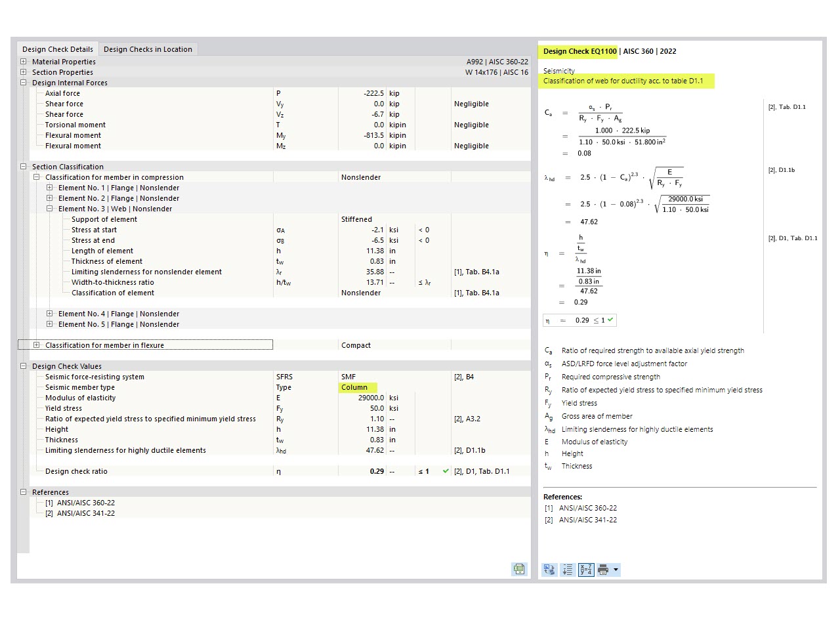Select the Design Check Details tab
840x630 pixels.
(x=58, y=49)
